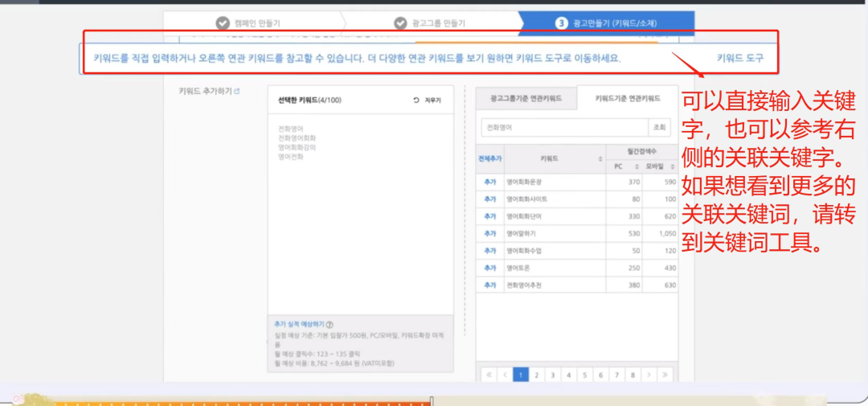Click 키워드 추가하기 label

(205, 91)
